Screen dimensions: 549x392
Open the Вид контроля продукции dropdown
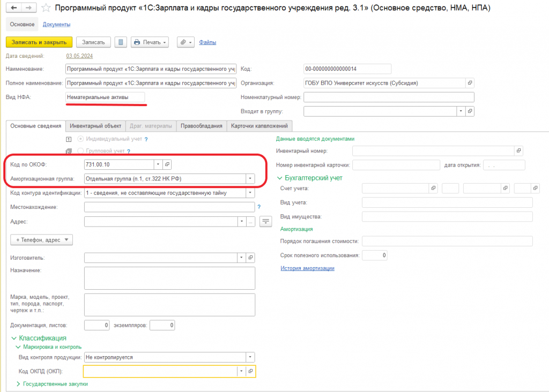[250, 357]
